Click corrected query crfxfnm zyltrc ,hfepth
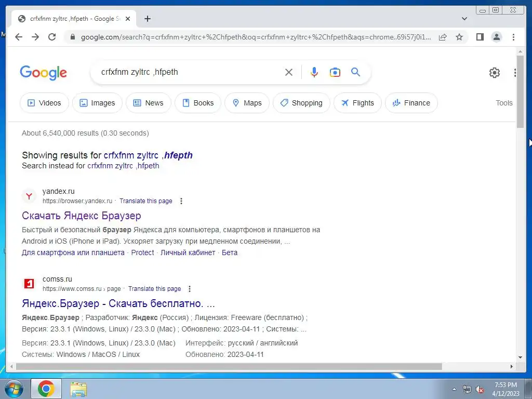The height and width of the screenshot is (399, 532). point(148,155)
